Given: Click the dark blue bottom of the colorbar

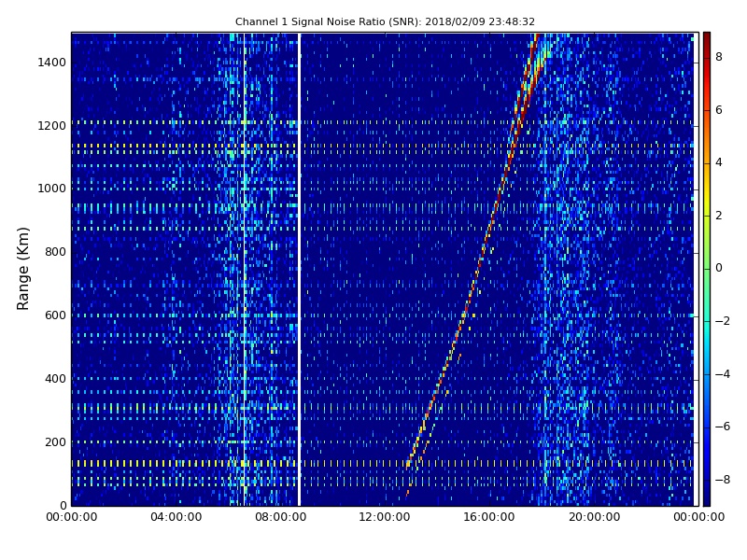Looking at the screenshot, I should tap(707, 497).
